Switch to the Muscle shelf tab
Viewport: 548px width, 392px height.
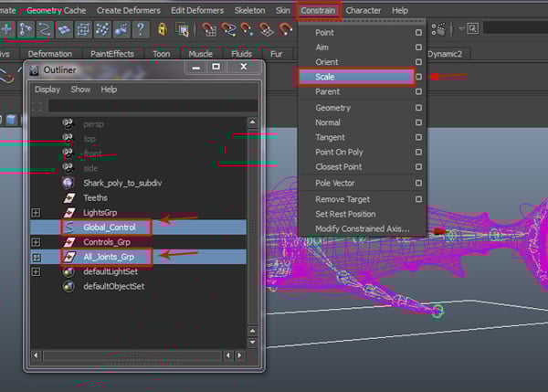pos(199,54)
